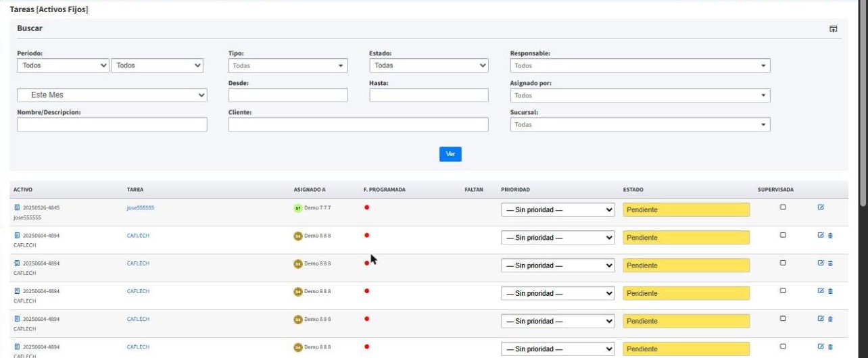This screenshot has width=868, height=358.
Task: Click document icon in first CAFLECH row
Action: pos(17,235)
